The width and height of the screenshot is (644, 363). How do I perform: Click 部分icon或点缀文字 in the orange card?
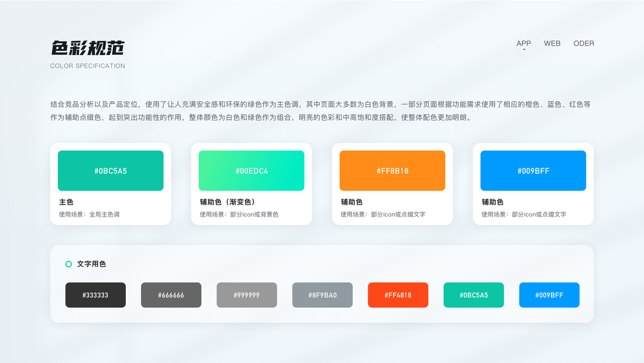tap(398, 214)
